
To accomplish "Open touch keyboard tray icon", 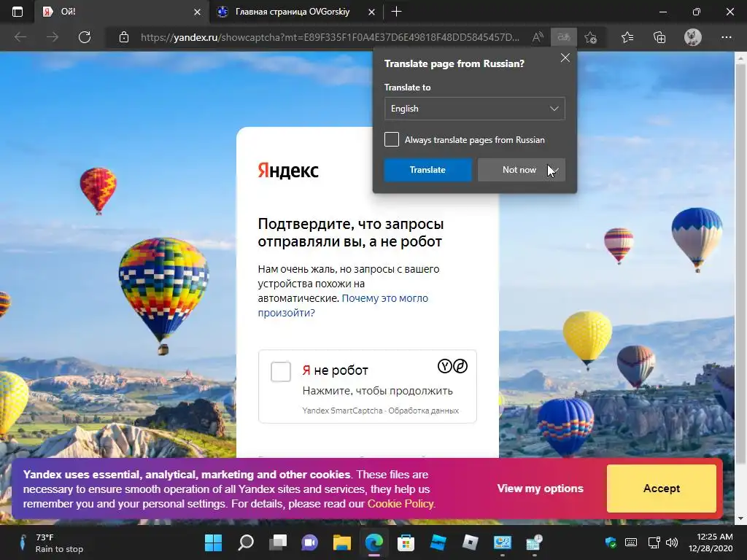I will click(x=631, y=542).
